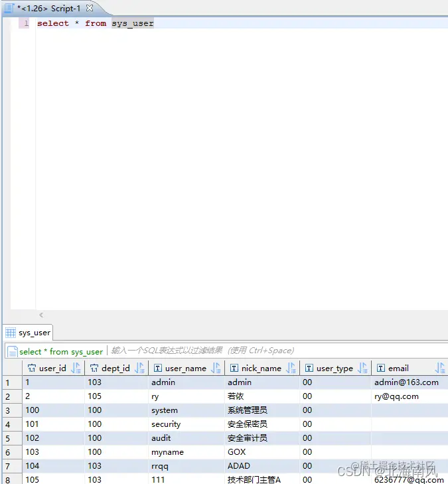Viewport: 448px width, 484px height.
Task: Click the left scroll arrow under editor
Action: coord(41,315)
